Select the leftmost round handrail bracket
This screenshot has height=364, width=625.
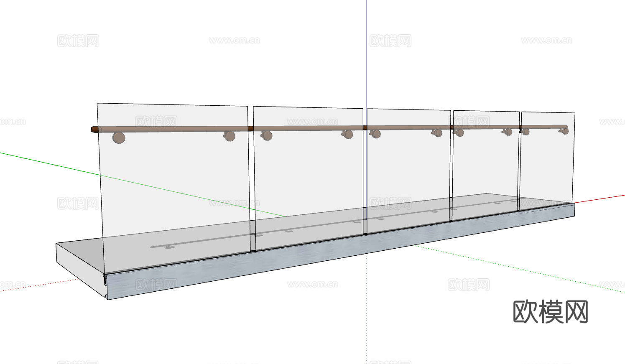click(x=119, y=138)
